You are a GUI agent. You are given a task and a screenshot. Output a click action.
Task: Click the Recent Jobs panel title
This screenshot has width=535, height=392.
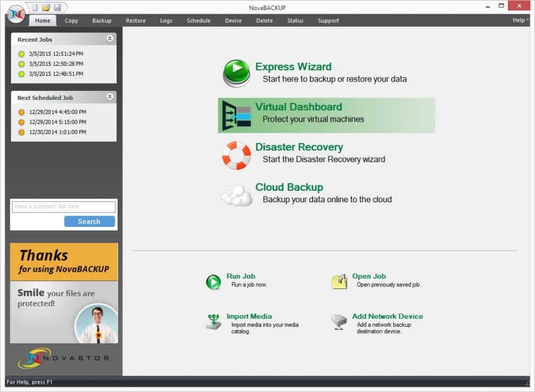pyautogui.click(x=35, y=40)
